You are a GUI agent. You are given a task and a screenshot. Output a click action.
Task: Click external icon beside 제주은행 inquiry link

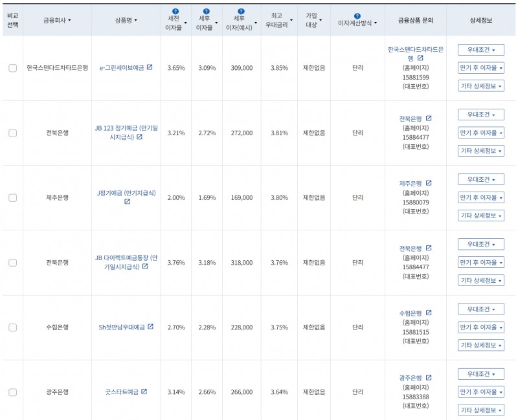click(x=429, y=183)
